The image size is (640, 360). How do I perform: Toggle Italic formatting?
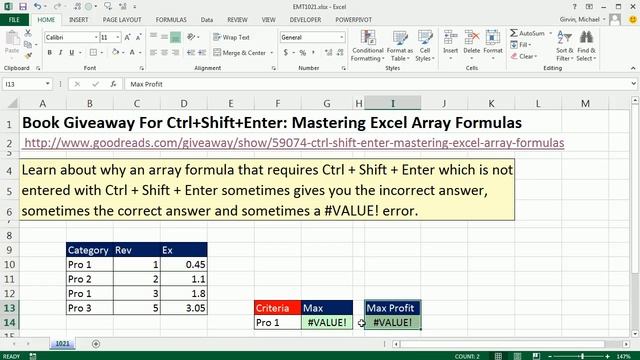click(x=60, y=52)
